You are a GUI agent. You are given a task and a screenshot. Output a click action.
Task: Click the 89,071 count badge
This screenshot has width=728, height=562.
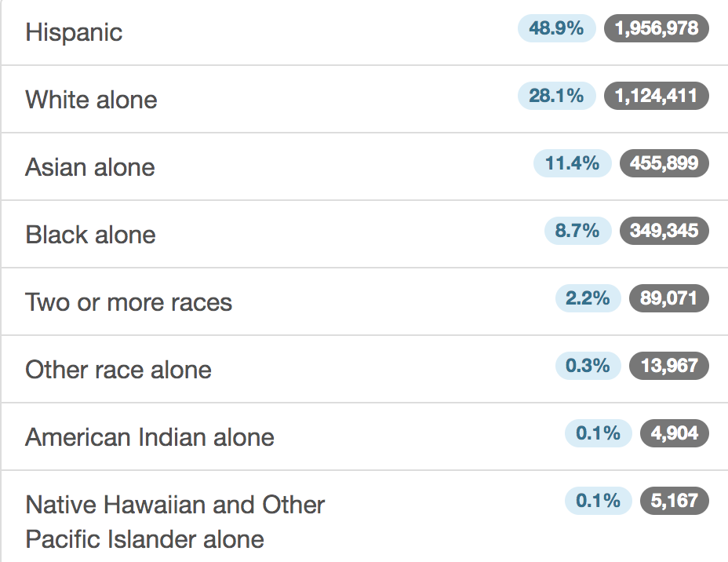[669, 298]
